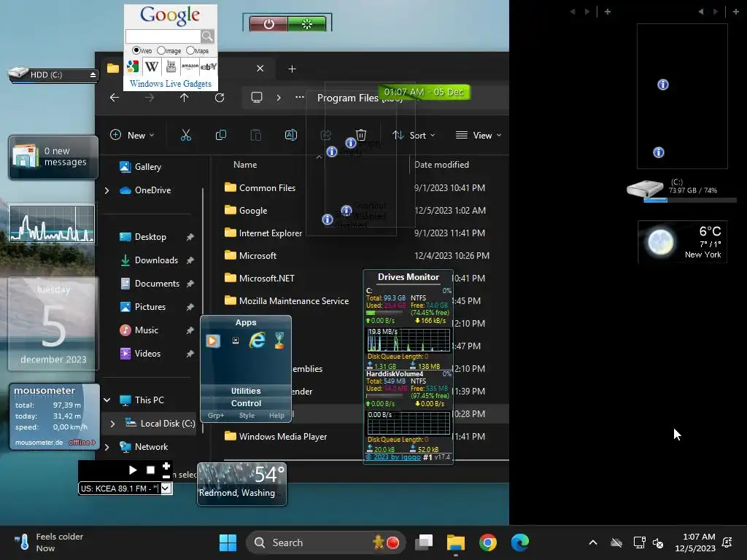Click Grp+ in the launcher gadget
747x560 pixels.
click(x=216, y=415)
